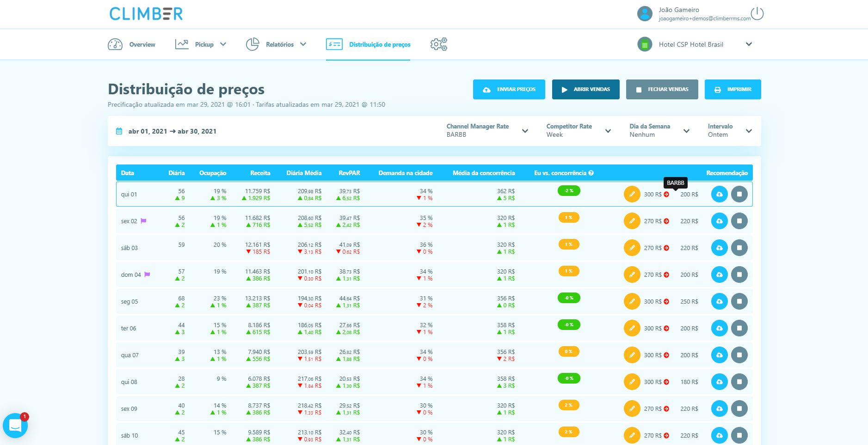Sort by the Receita column header
The width and height of the screenshot is (868, 445).
click(260, 173)
